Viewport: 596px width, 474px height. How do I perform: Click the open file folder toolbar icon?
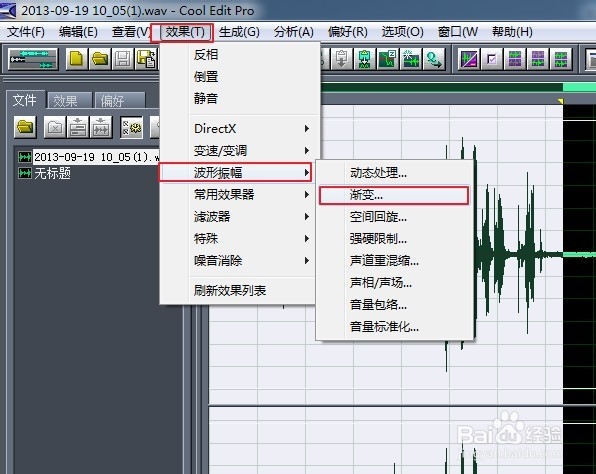(100, 59)
